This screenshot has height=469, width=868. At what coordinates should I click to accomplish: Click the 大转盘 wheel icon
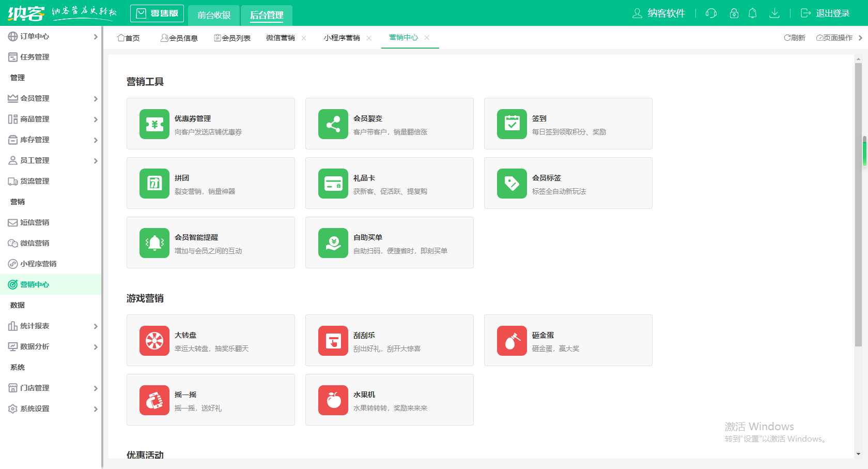click(154, 341)
